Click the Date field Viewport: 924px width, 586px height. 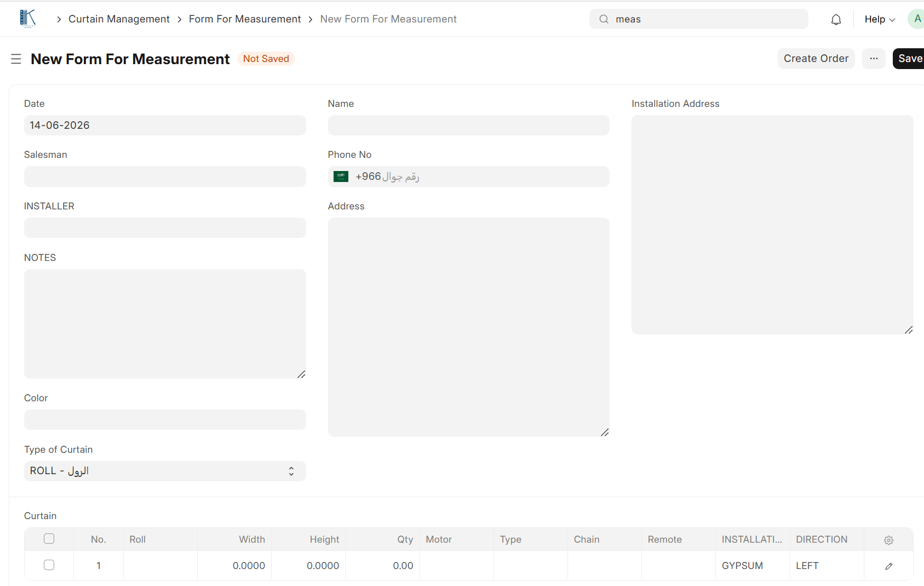(165, 125)
